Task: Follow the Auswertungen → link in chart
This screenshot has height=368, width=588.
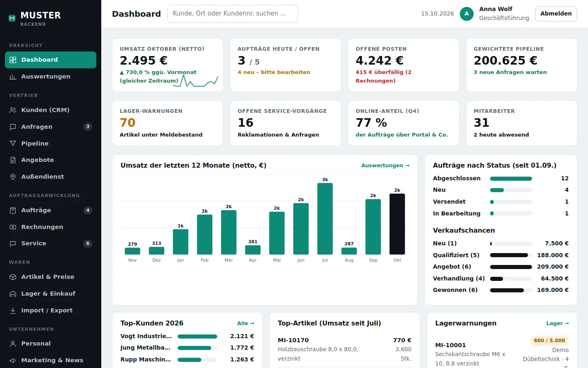Action: click(x=385, y=166)
